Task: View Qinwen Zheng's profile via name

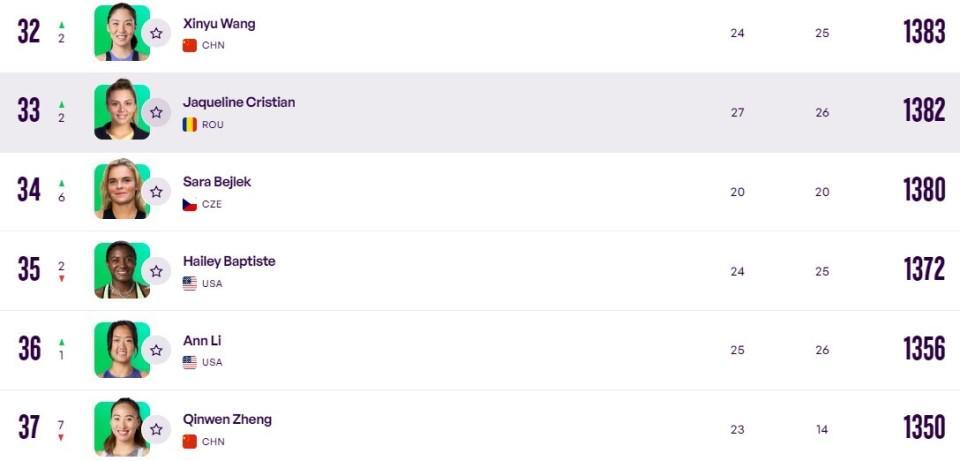Action: click(227, 419)
